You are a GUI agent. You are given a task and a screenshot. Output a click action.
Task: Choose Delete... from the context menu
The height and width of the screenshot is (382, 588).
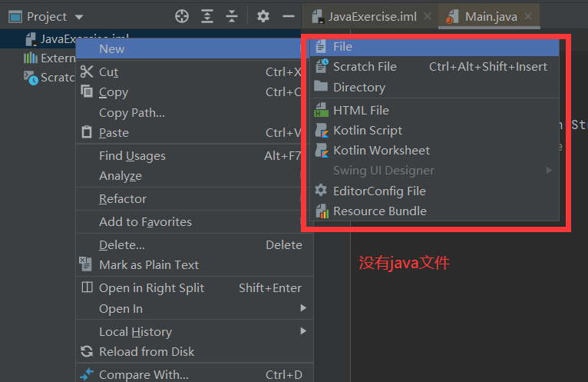point(194,245)
